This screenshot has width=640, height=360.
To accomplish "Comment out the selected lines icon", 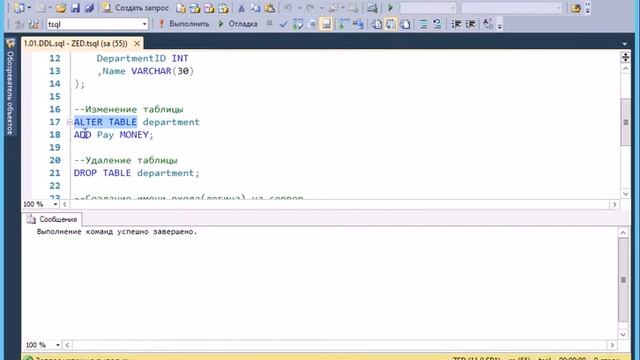I will (423, 24).
